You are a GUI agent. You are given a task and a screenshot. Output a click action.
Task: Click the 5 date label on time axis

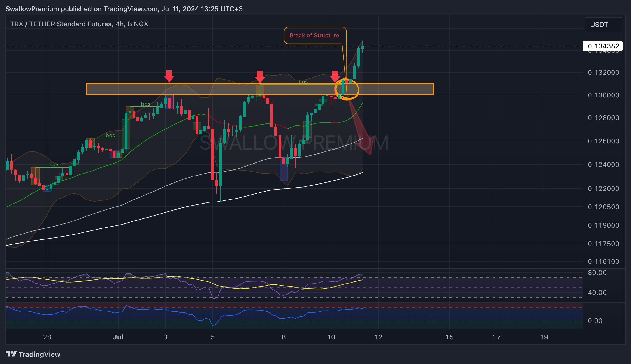click(213, 337)
